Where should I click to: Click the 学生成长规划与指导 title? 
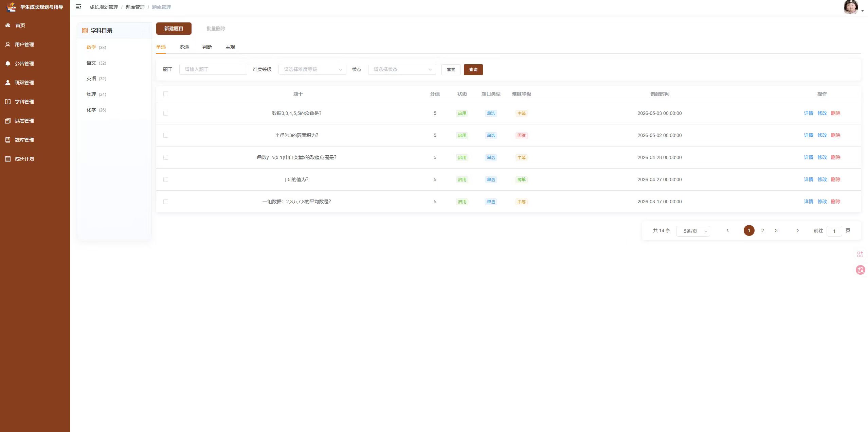click(42, 7)
